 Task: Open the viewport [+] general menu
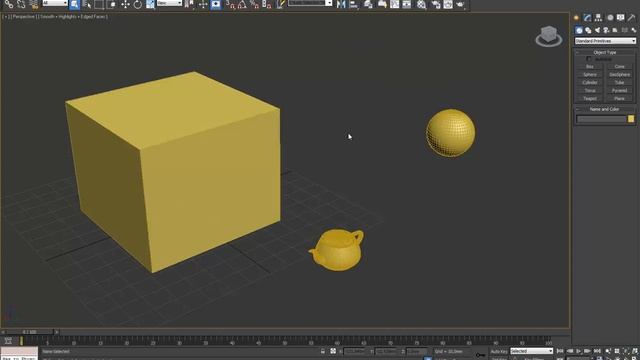(7, 17)
